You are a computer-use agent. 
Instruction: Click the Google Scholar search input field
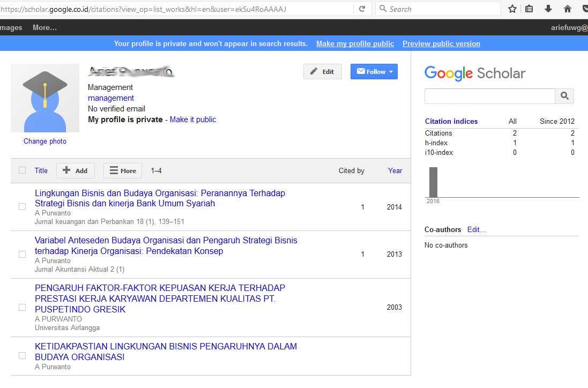(x=489, y=96)
